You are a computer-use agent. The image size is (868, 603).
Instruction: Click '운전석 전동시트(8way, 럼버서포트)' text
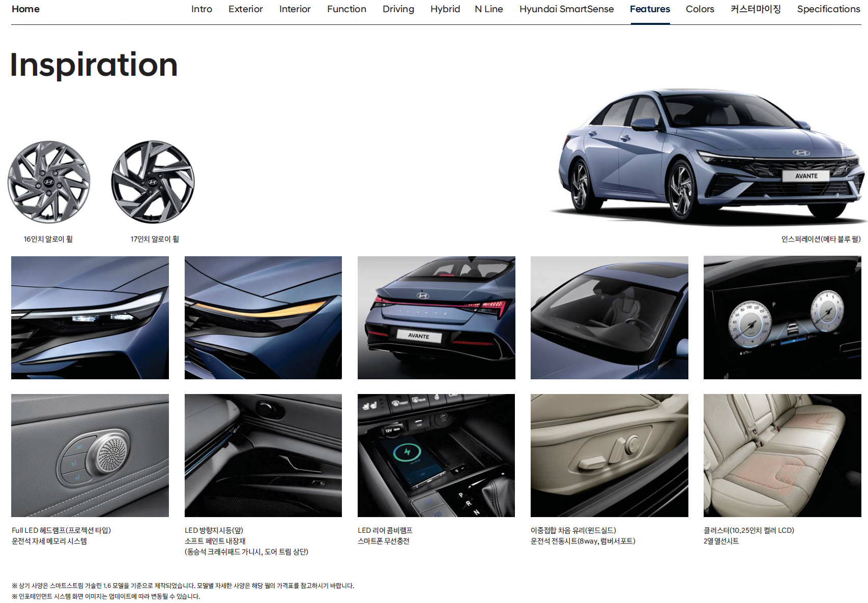coord(583,541)
